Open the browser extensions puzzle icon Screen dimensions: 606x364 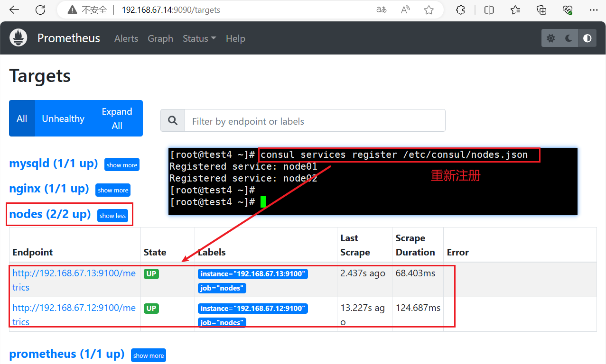tap(460, 10)
